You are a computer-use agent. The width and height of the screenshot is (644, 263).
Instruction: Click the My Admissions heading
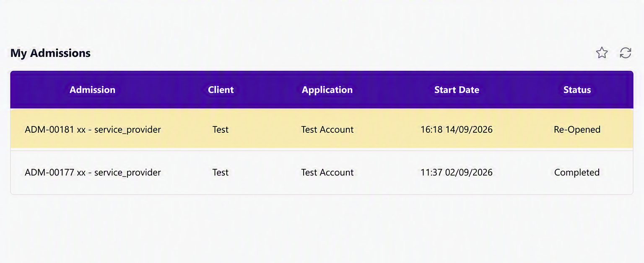(50, 53)
